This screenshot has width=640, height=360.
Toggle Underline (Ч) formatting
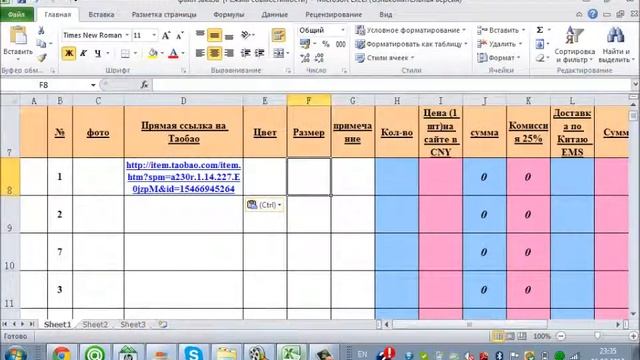[98, 53]
